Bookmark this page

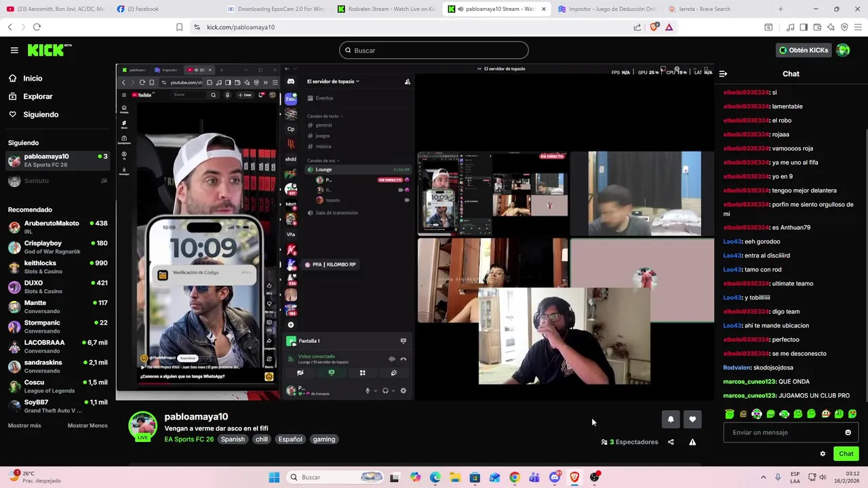click(x=179, y=27)
